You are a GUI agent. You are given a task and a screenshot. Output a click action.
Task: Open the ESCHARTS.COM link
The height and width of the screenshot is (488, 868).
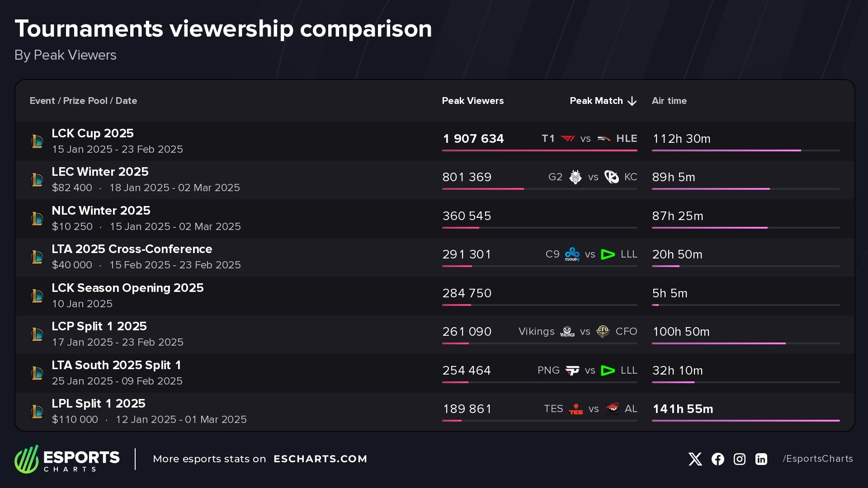320,459
